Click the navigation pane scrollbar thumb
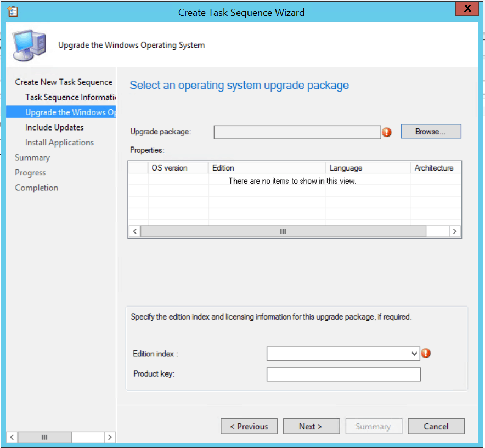The height and width of the screenshot is (448, 485). click(44, 437)
